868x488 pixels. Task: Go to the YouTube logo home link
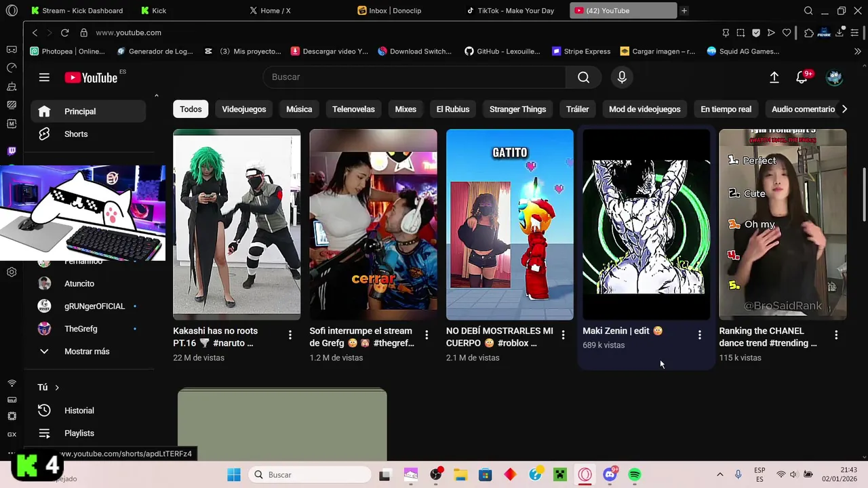pyautogui.click(x=92, y=77)
